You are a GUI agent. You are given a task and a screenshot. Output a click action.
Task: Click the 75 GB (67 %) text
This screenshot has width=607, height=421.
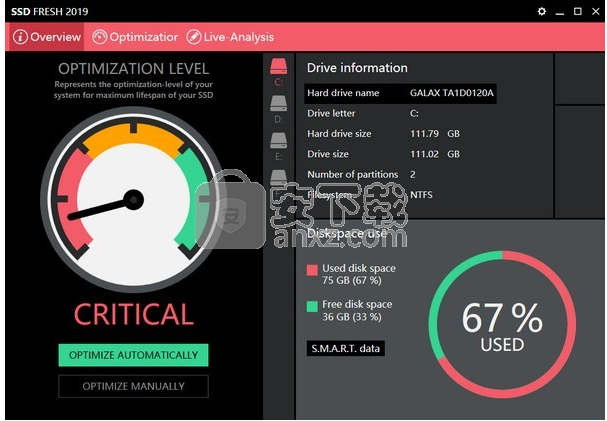point(352,280)
